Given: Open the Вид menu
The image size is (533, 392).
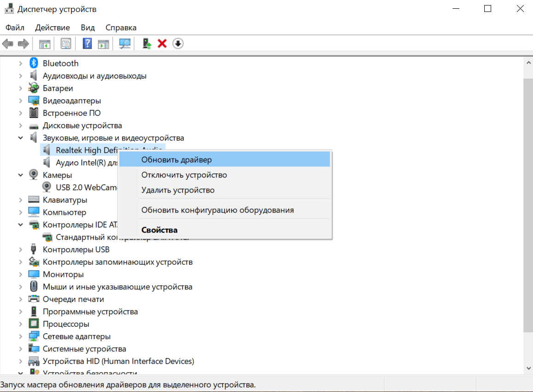Looking at the screenshot, I should [88, 28].
